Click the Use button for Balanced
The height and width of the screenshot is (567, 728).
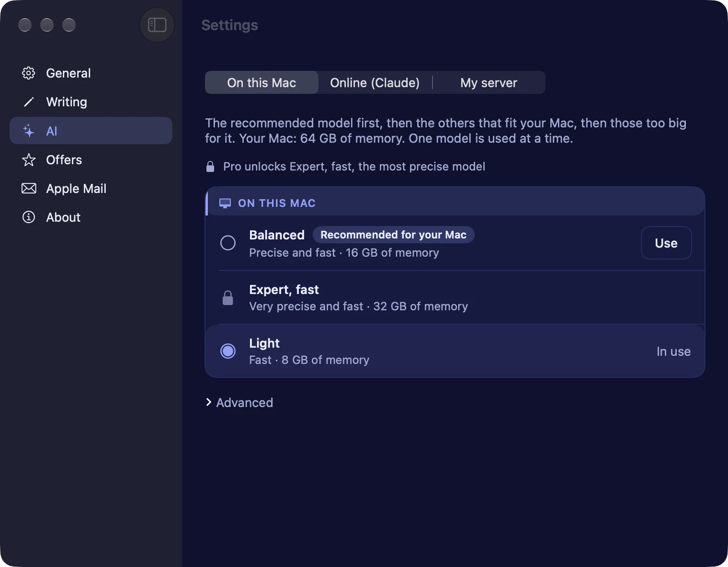pos(666,243)
